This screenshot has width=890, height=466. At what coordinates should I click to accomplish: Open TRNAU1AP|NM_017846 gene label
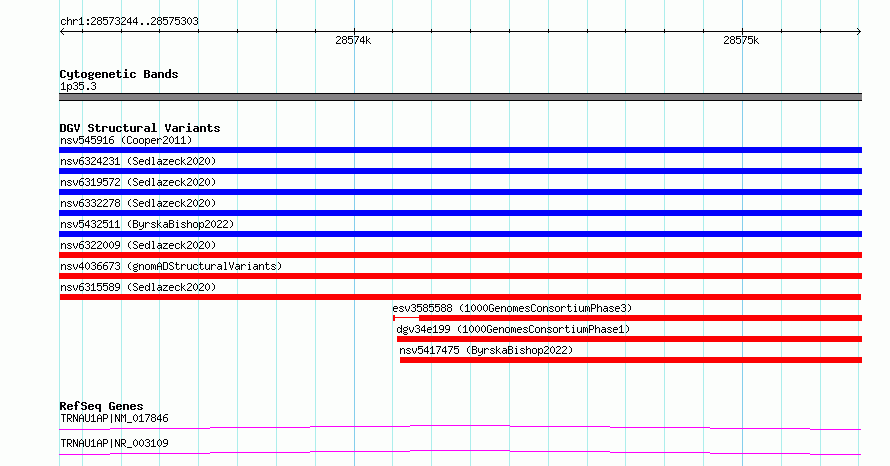(114, 418)
